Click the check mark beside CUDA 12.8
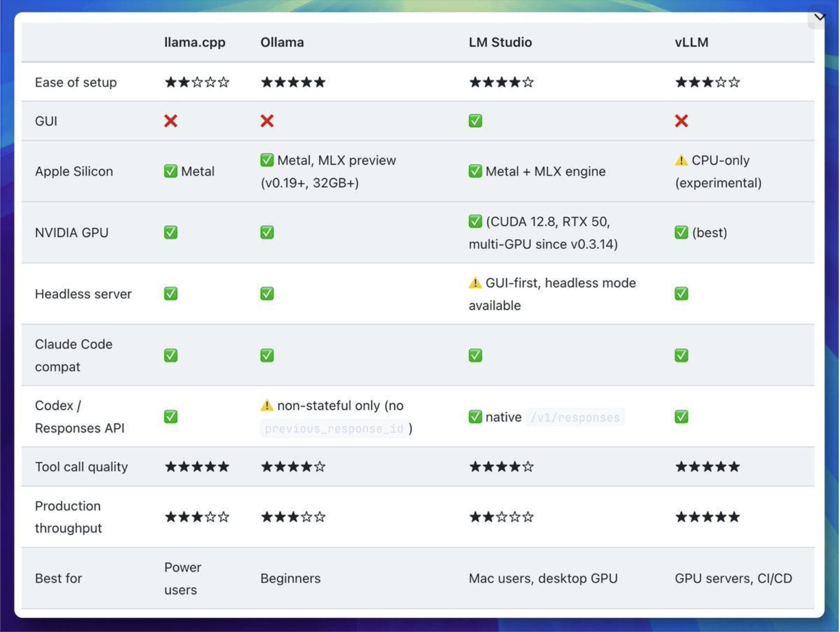Image resolution: width=840 pixels, height=632 pixels. [475, 221]
